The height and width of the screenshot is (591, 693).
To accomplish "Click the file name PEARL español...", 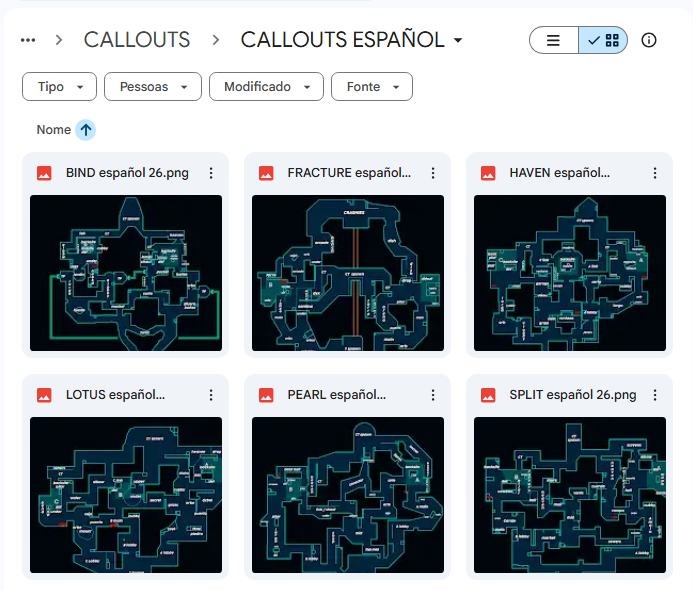I will pos(337,395).
